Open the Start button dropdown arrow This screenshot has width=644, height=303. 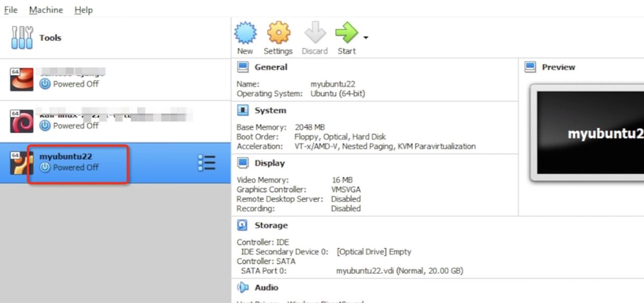[x=365, y=37]
